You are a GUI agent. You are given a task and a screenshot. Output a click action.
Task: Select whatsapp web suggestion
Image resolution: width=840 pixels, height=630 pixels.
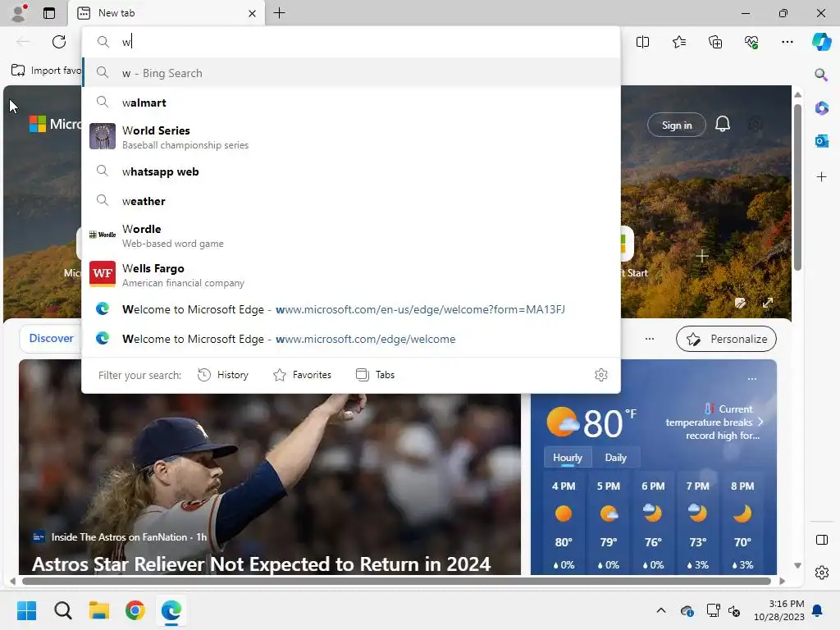click(351, 171)
